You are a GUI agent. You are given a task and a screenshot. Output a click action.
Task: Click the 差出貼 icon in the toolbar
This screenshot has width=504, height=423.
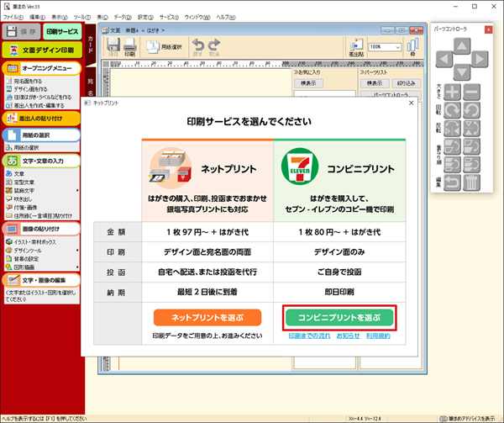(356, 47)
